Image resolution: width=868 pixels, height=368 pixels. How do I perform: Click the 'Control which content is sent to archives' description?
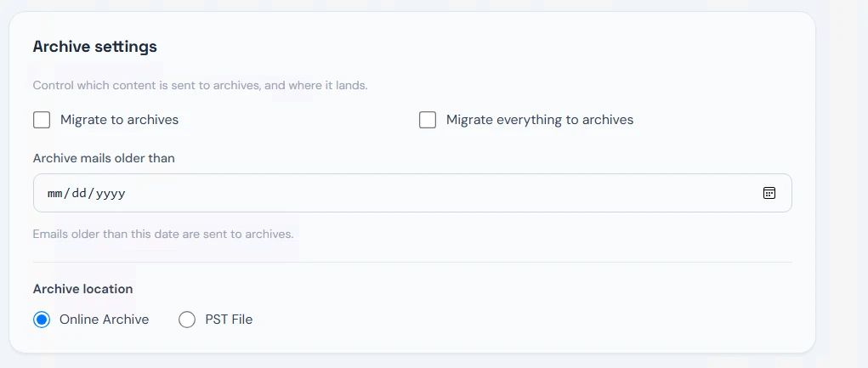click(201, 86)
